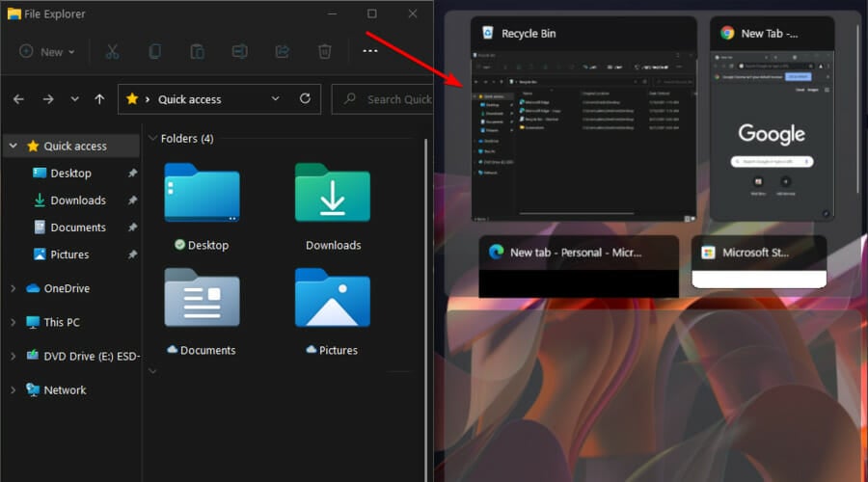Select the large Documents folder icon

[203, 298]
